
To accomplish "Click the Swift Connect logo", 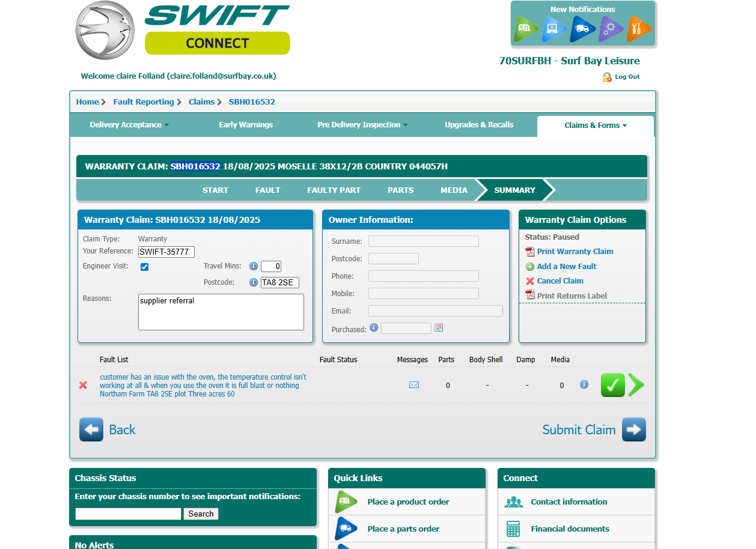I will tap(183, 30).
